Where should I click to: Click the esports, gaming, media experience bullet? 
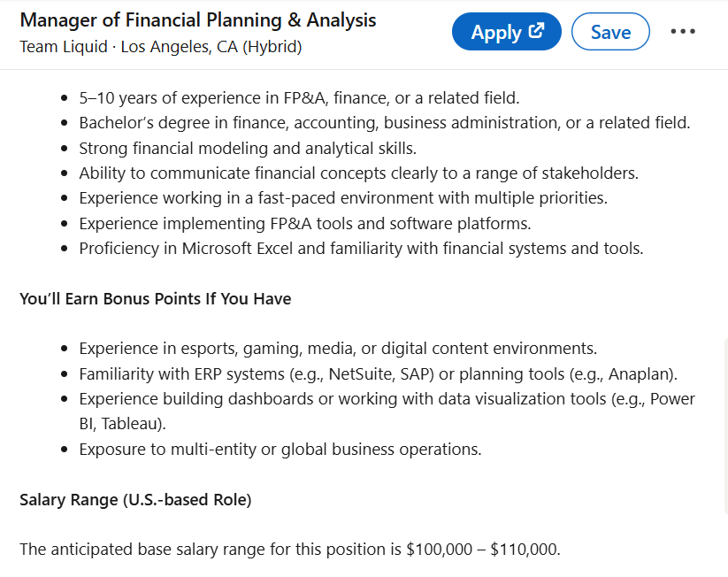click(x=338, y=349)
